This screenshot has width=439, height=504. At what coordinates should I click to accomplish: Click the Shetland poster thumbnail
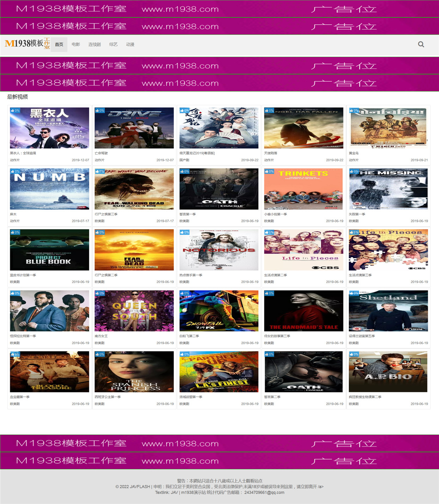coord(388,311)
